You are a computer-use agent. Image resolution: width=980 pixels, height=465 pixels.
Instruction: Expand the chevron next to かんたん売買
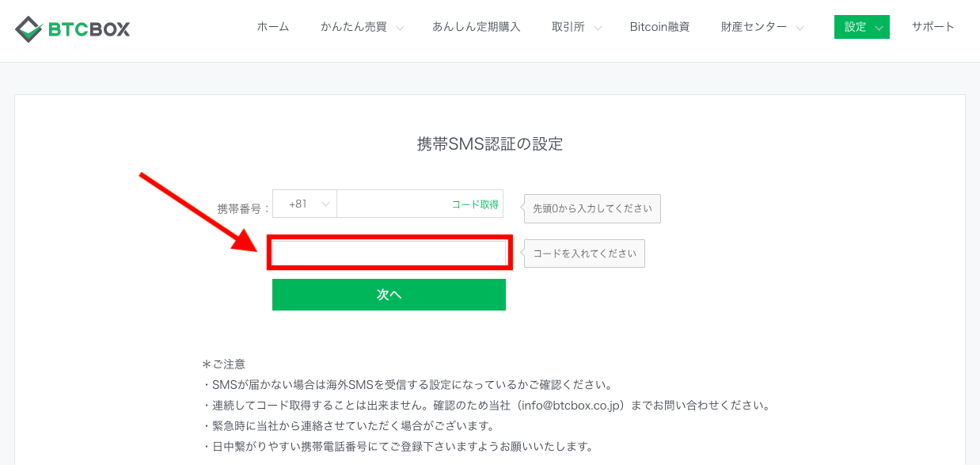point(400,29)
